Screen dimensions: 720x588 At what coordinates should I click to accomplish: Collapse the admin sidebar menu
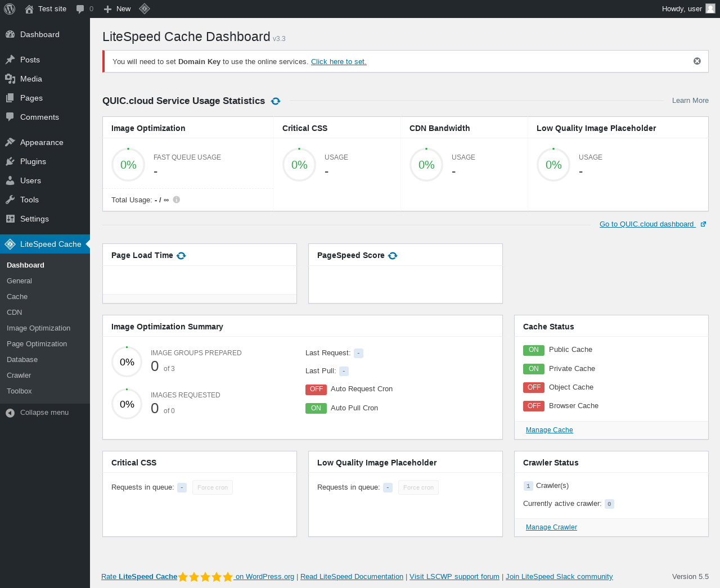(x=45, y=413)
